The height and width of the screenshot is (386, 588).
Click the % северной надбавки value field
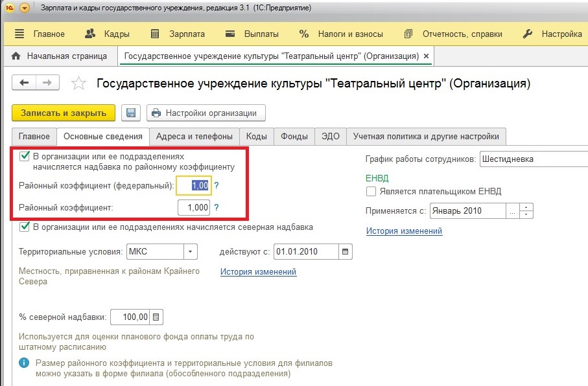coord(130,317)
